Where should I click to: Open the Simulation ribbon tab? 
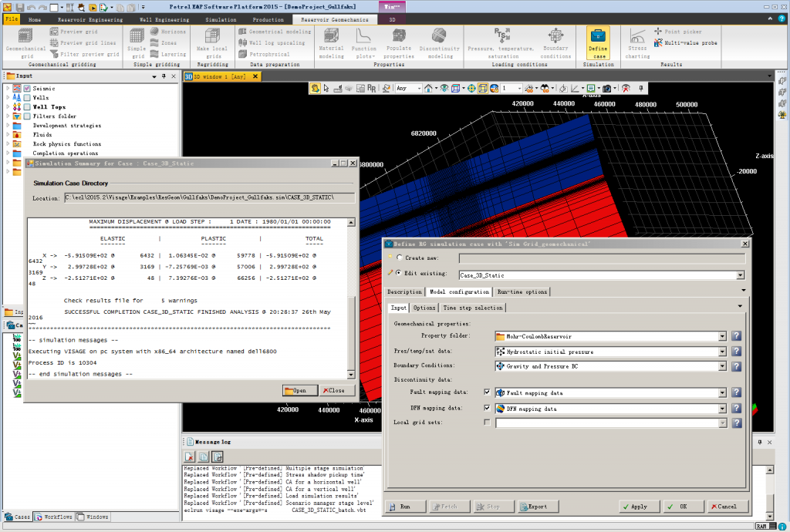221,19
